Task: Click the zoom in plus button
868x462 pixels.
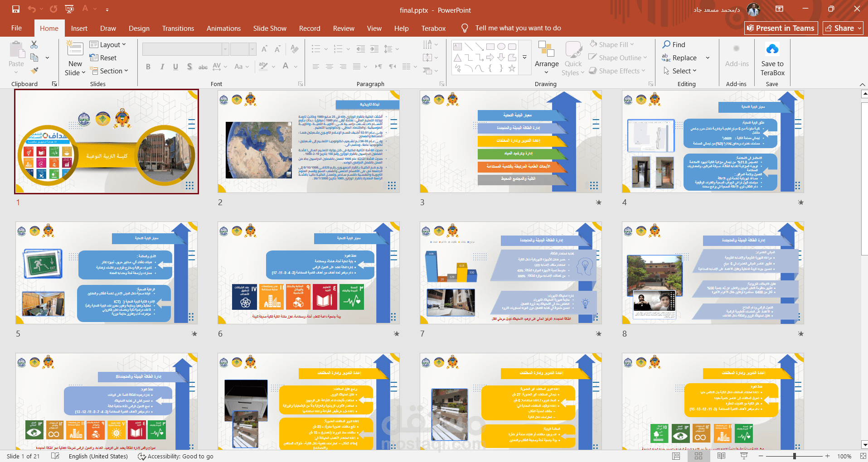Action: 828,456
